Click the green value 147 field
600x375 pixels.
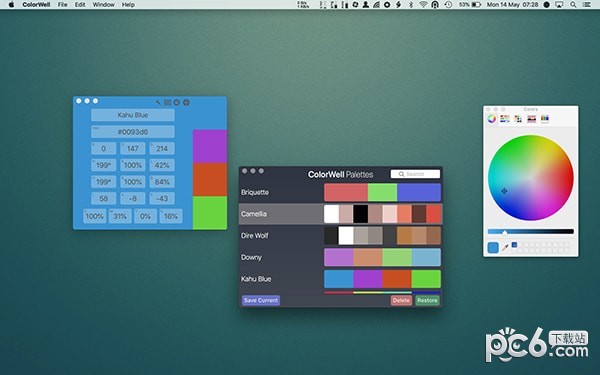pyautogui.click(x=133, y=148)
